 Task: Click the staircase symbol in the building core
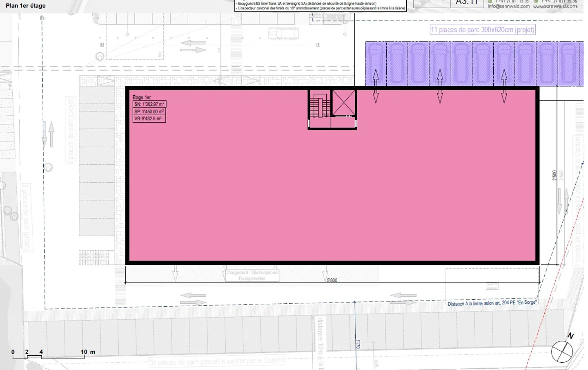tap(319, 105)
